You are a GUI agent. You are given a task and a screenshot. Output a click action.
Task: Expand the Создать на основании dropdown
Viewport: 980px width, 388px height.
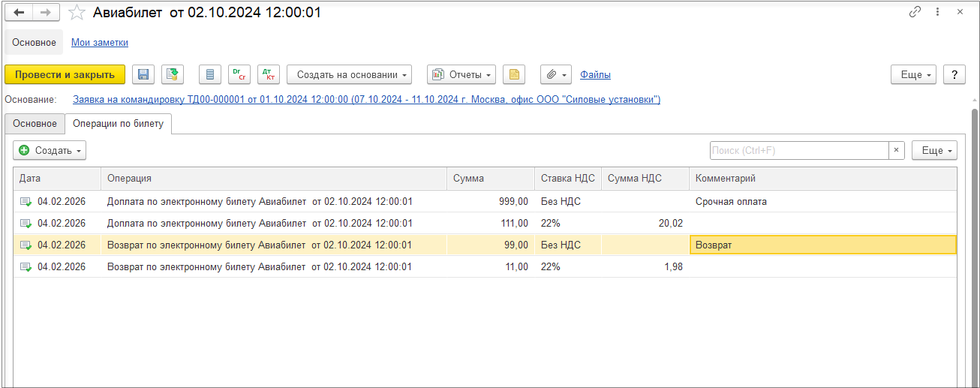pyautogui.click(x=349, y=74)
